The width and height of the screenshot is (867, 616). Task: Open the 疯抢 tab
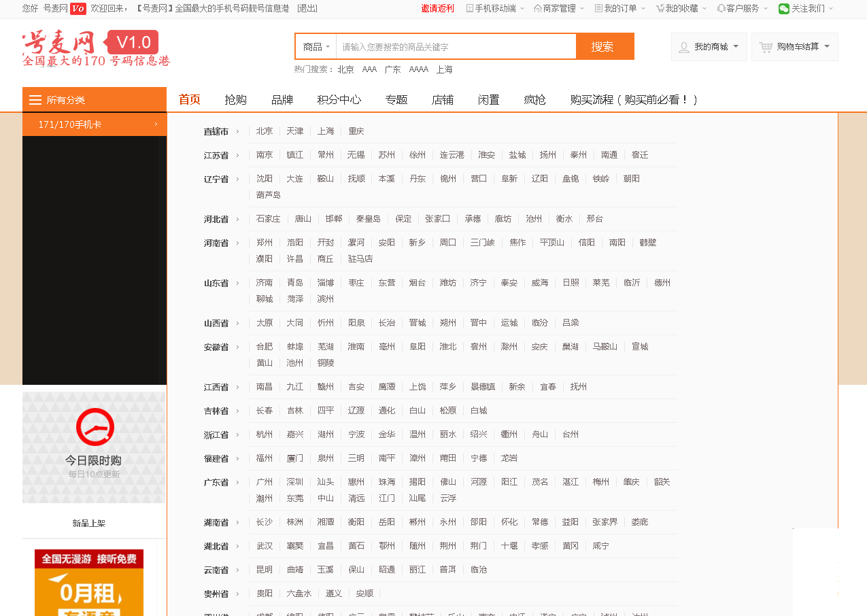[x=535, y=100]
